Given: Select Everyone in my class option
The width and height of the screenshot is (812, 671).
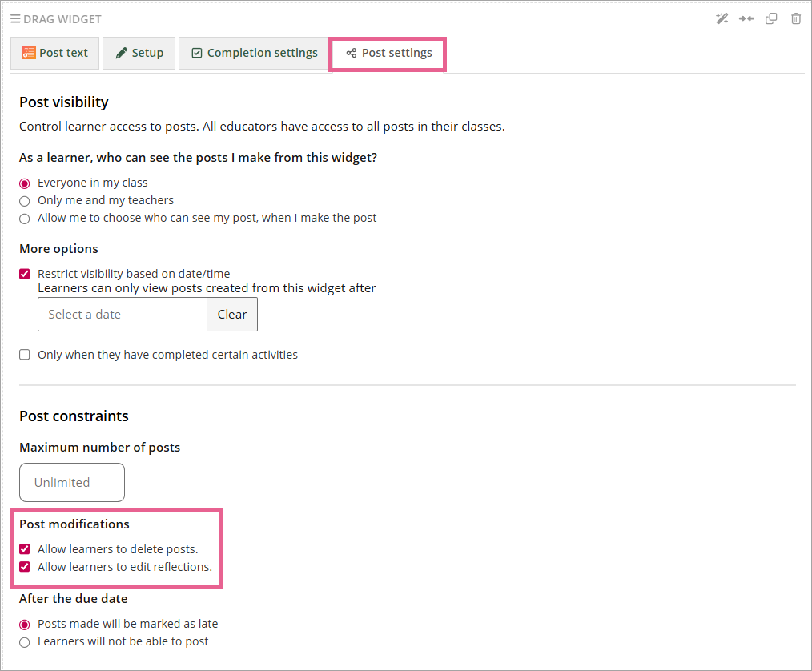Looking at the screenshot, I should [24, 183].
